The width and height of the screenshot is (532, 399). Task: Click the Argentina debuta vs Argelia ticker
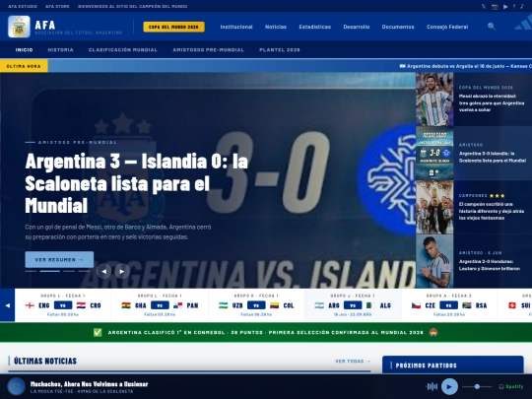465,66
